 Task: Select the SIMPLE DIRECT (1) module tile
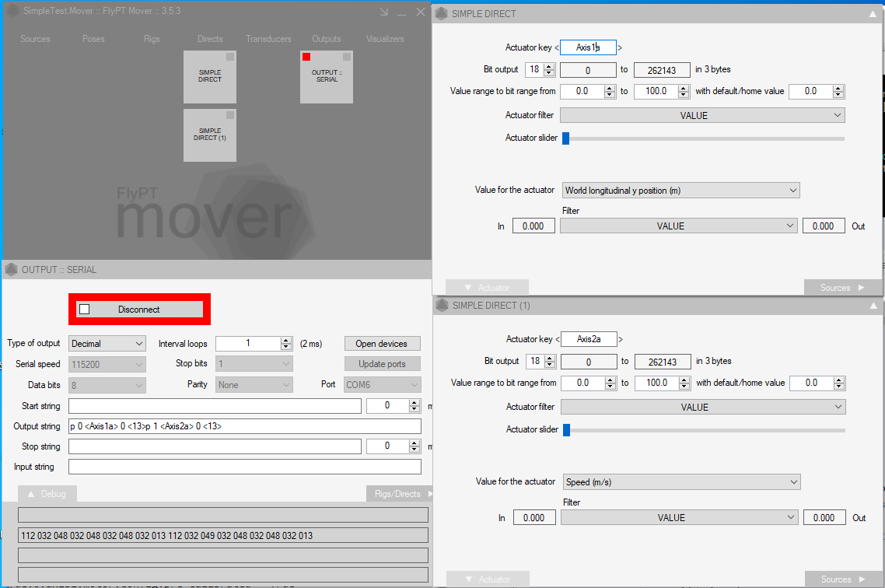tap(210, 135)
